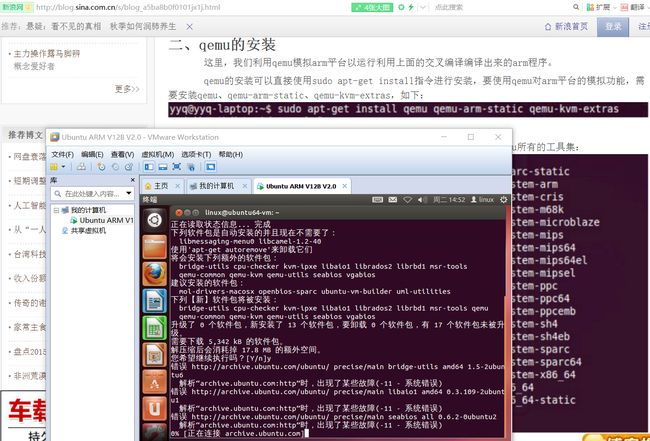Screen dimensions: 650x441
Task: Click the 更多>> link in sidebar
Action: [127, 89]
